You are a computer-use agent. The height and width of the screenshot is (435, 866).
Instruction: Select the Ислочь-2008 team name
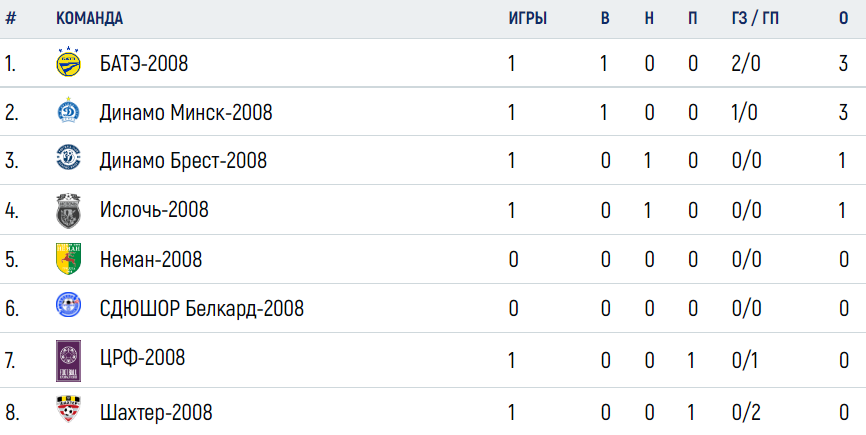point(154,210)
